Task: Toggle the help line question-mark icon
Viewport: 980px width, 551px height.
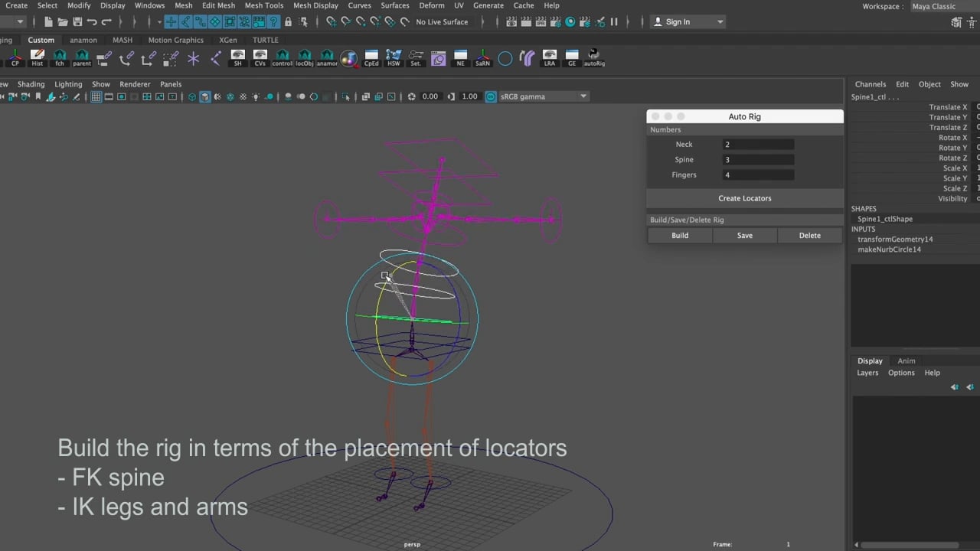Action: pos(273,21)
